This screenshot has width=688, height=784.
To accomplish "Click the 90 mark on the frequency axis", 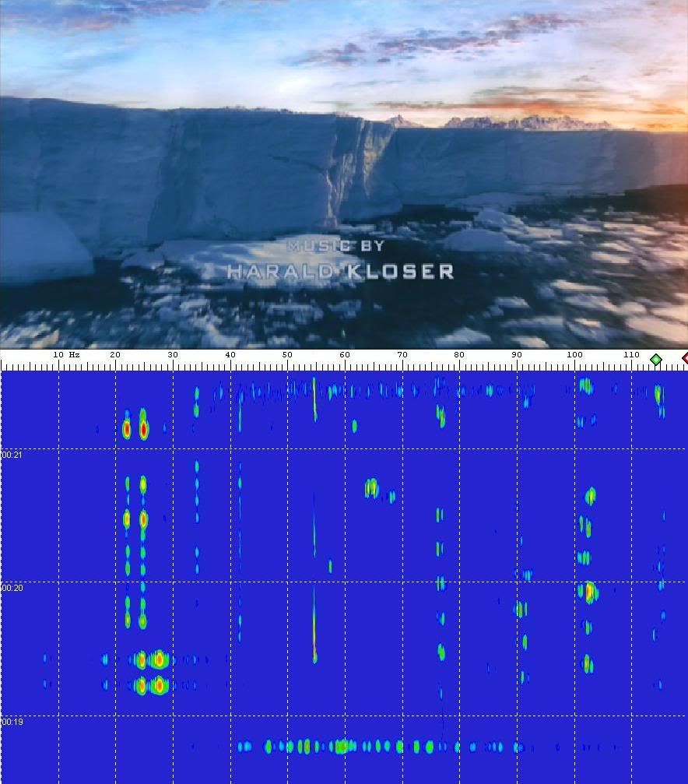I will (517, 355).
